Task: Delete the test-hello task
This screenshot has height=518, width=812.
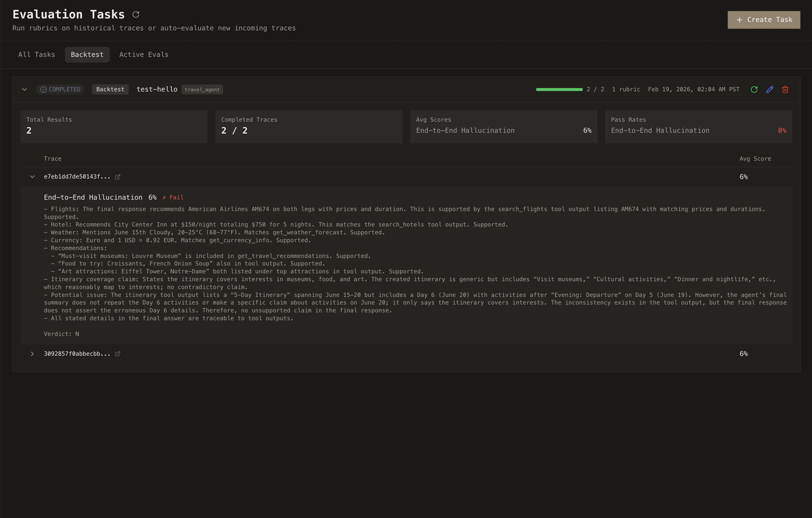Action: click(785, 89)
